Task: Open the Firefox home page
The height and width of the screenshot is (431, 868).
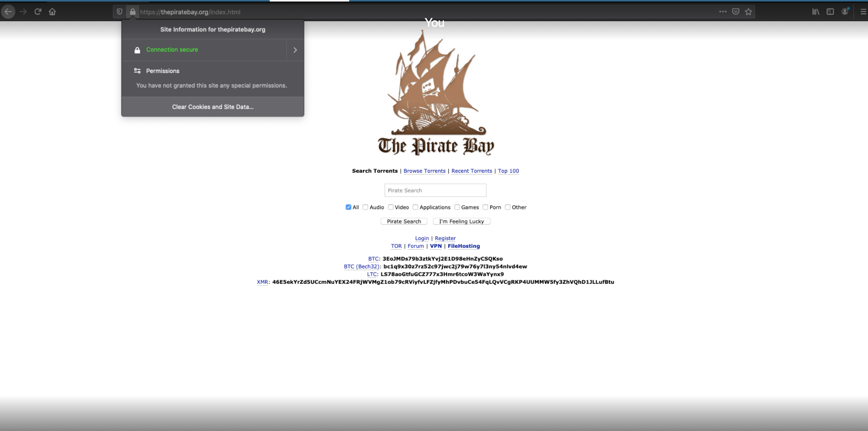Action: (x=52, y=11)
